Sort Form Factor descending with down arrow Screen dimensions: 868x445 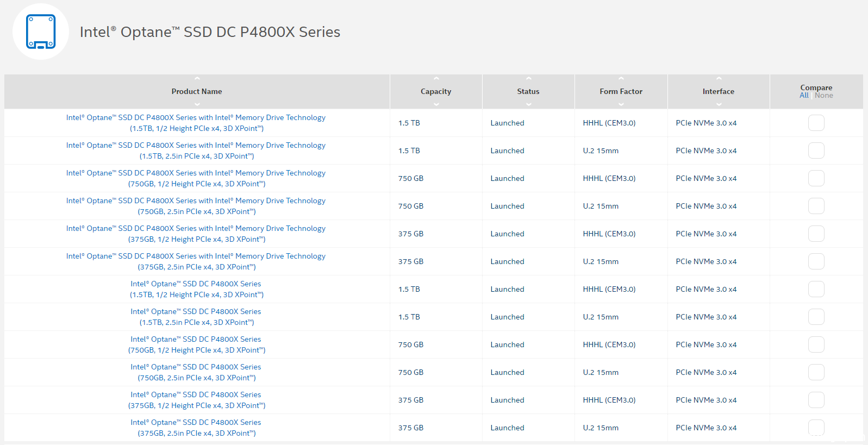pyautogui.click(x=621, y=104)
